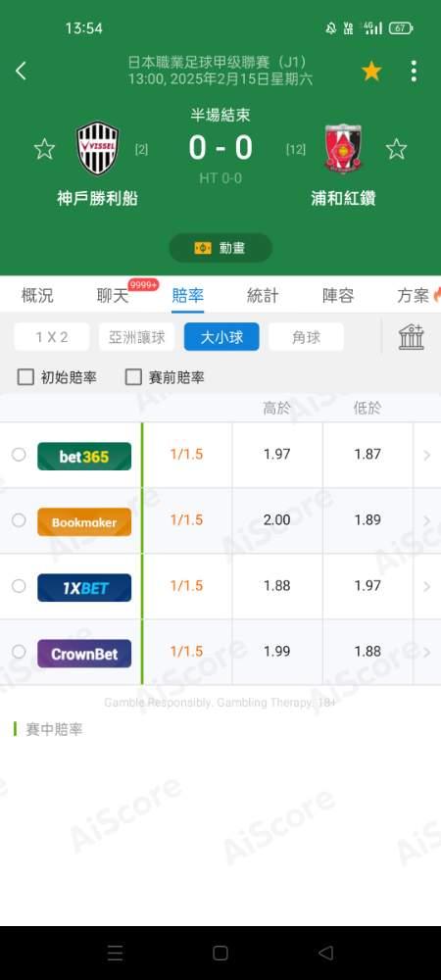Open the 動畫 animation button
Image resolution: width=441 pixels, height=980 pixels.
[x=220, y=248]
